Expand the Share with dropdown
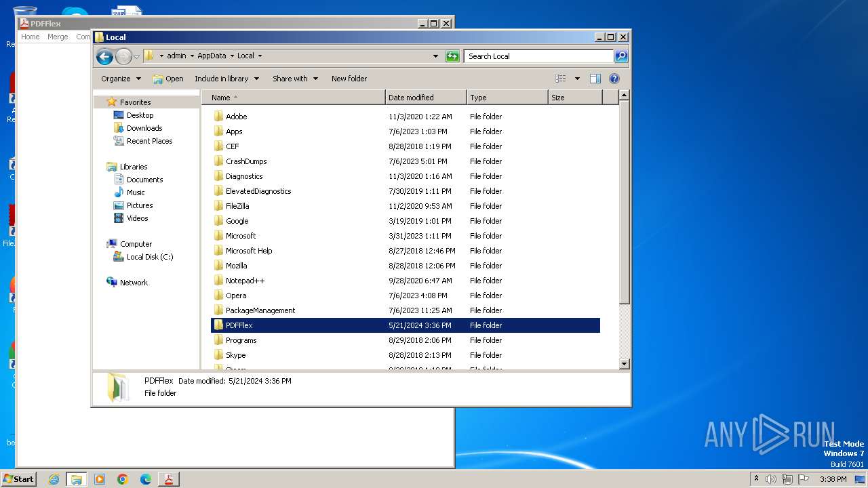Image resolution: width=868 pixels, height=488 pixels. click(295, 79)
